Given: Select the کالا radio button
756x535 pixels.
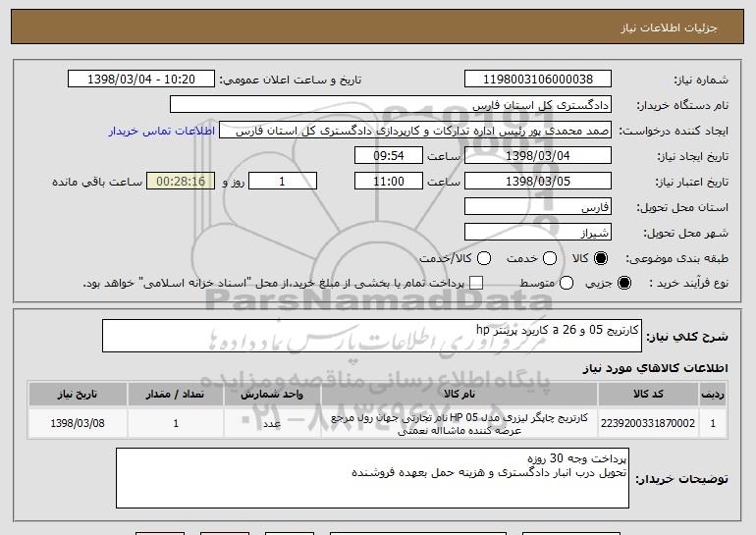Looking at the screenshot, I should (x=601, y=258).
